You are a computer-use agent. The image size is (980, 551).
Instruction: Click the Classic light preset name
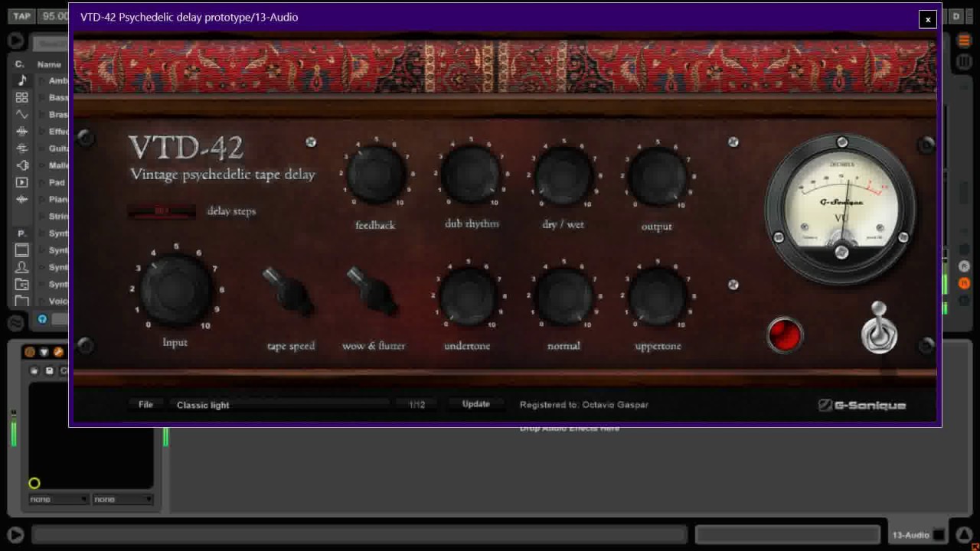coord(203,405)
